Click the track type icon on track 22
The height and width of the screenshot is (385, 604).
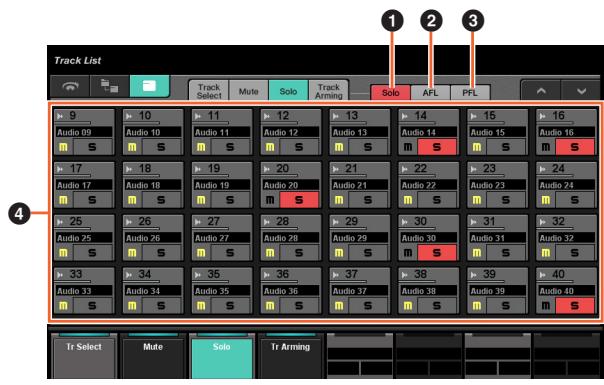405,169
